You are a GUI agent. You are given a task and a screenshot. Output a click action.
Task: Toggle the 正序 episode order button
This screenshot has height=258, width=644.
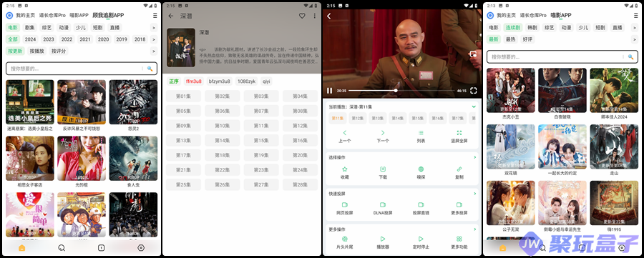click(x=174, y=81)
